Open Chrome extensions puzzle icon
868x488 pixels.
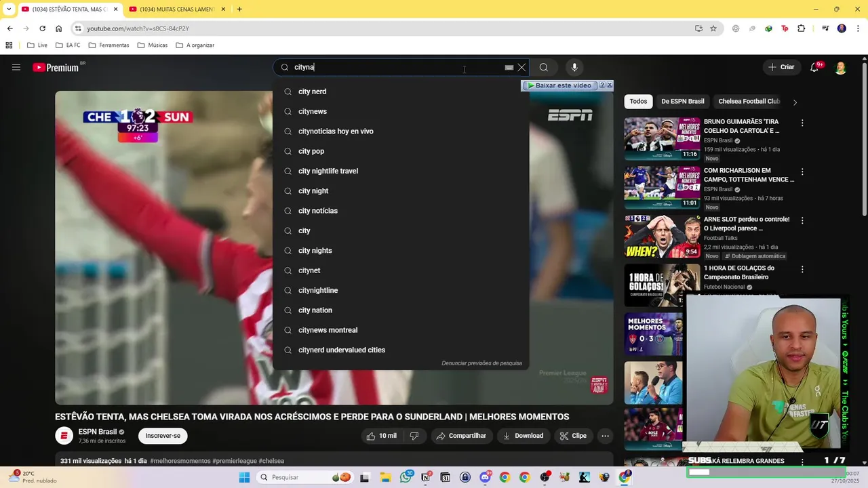tap(802, 28)
